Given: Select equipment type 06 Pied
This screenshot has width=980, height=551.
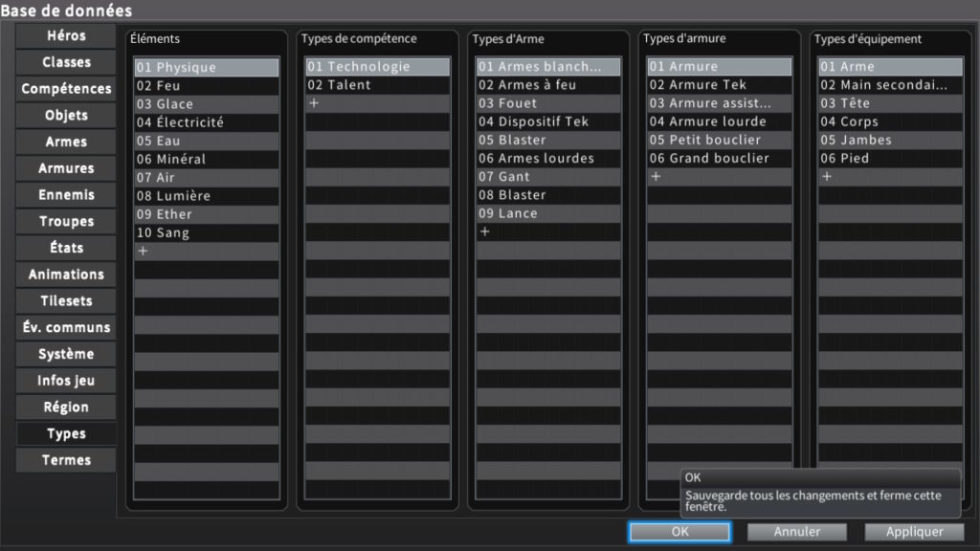Looking at the screenshot, I should pos(891,159).
